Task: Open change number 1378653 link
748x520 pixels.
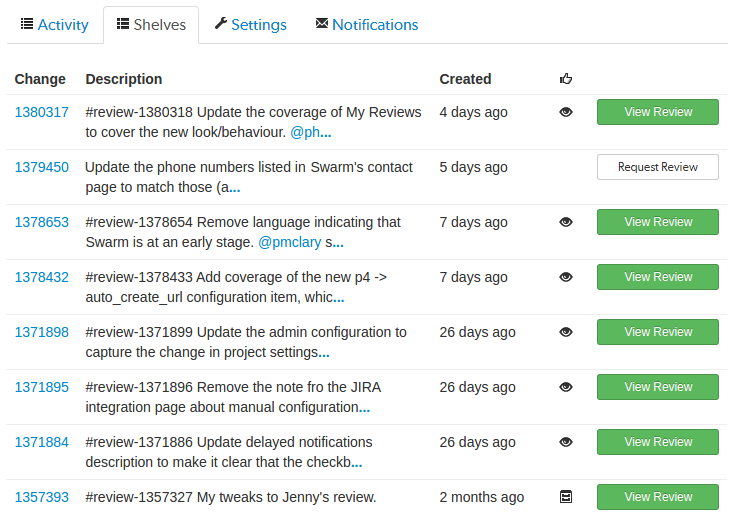Action: coord(42,222)
